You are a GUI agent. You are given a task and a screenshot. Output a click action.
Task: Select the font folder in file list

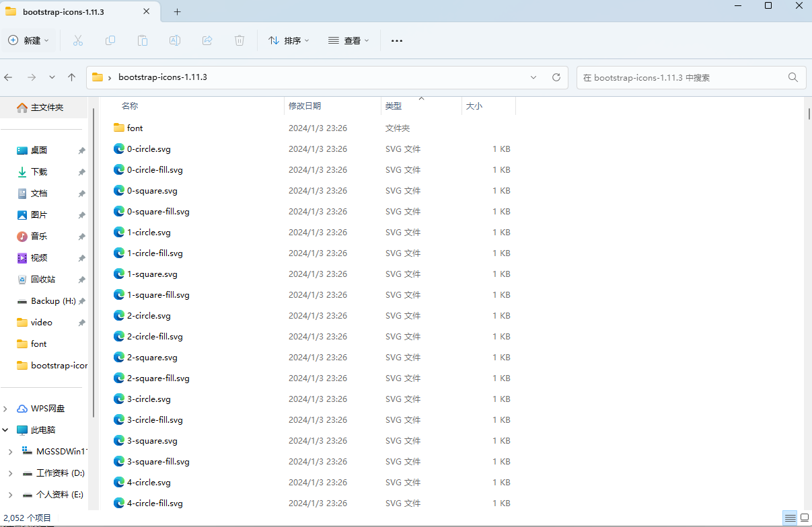314,128
